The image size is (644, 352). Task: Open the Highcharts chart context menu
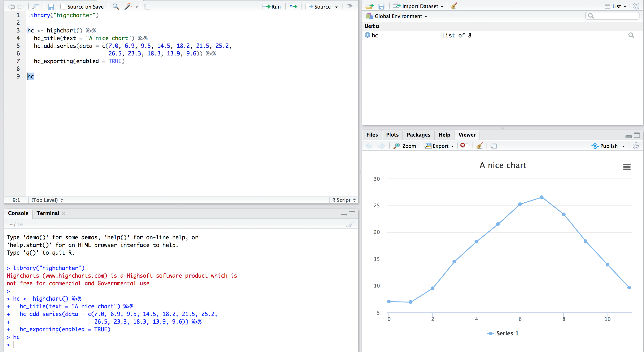pyautogui.click(x=627, y=167)
